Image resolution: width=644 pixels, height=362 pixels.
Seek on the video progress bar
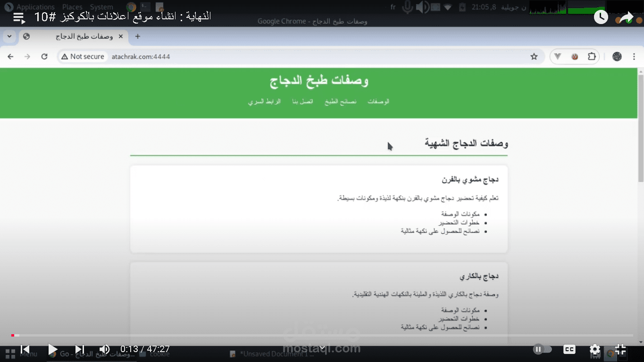[322, 335]
